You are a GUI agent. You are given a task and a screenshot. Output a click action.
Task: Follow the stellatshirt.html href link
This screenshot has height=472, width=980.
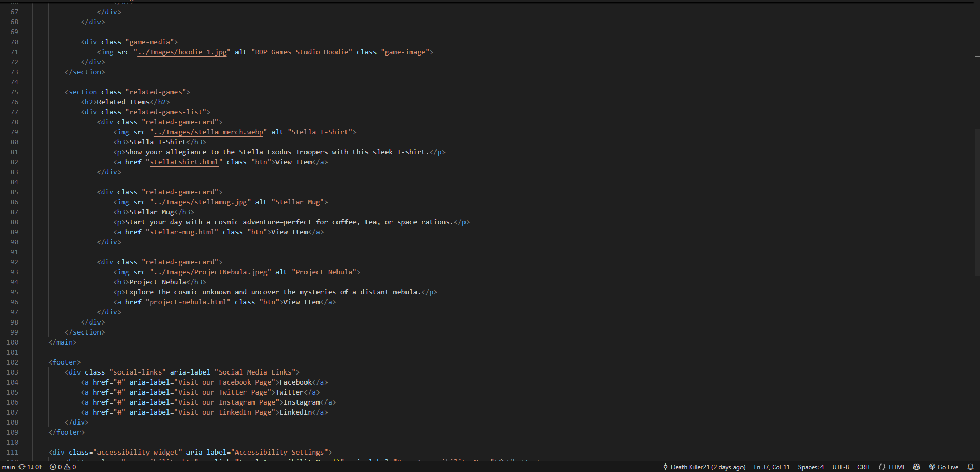coord(184,162)
